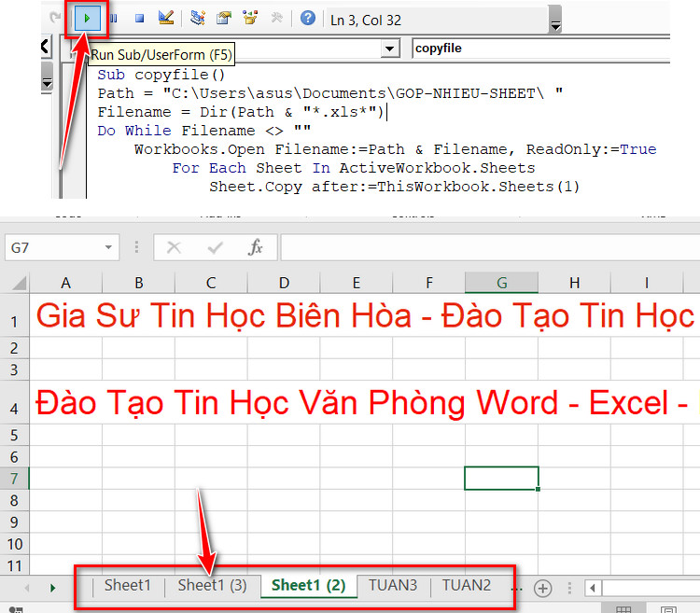Screen dimensions: 700x613
Task: Click macro record icon in status bar
Action: tap(16, 609)
